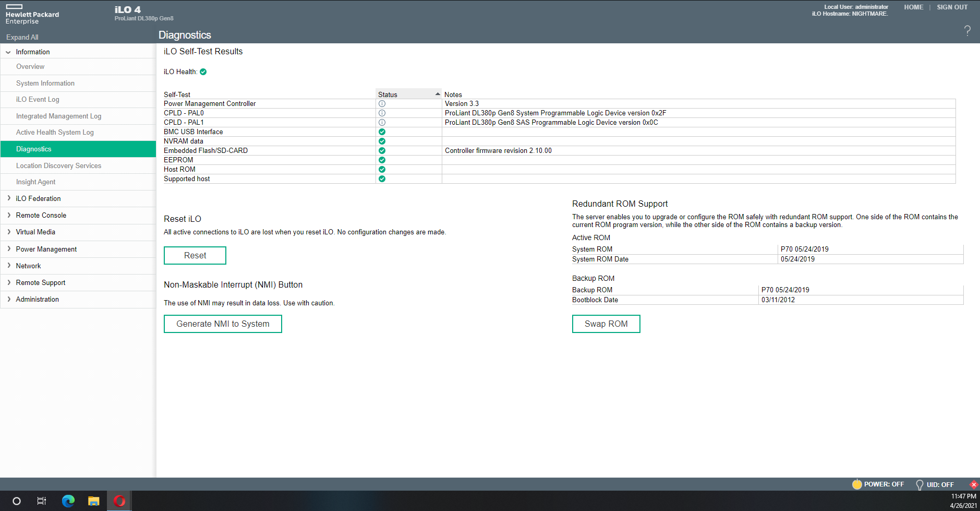980x511 pixels.
Task: Switch to Opera browser in taskbar
Action: pos(119,501)
